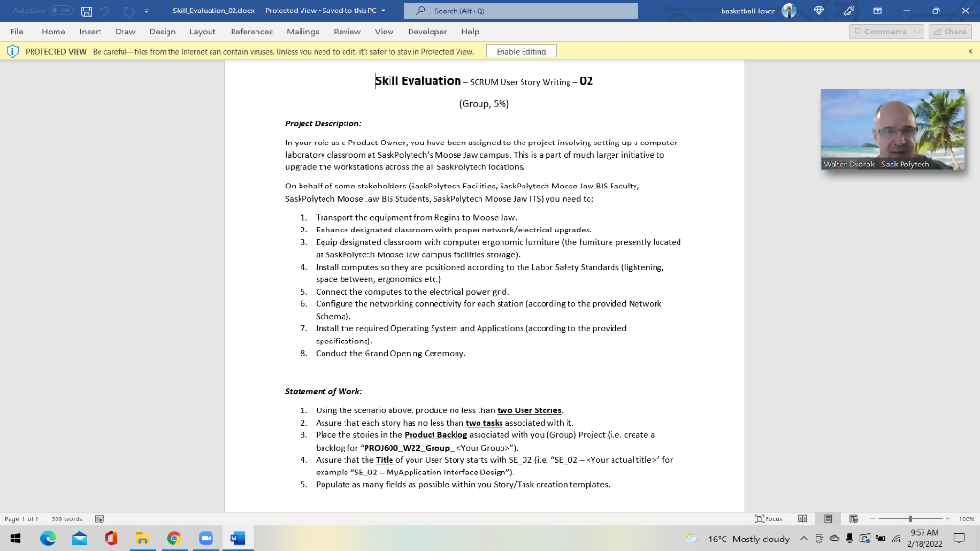Adjust the zoom slider
This screenshot has height=551, width=980.
910,518
